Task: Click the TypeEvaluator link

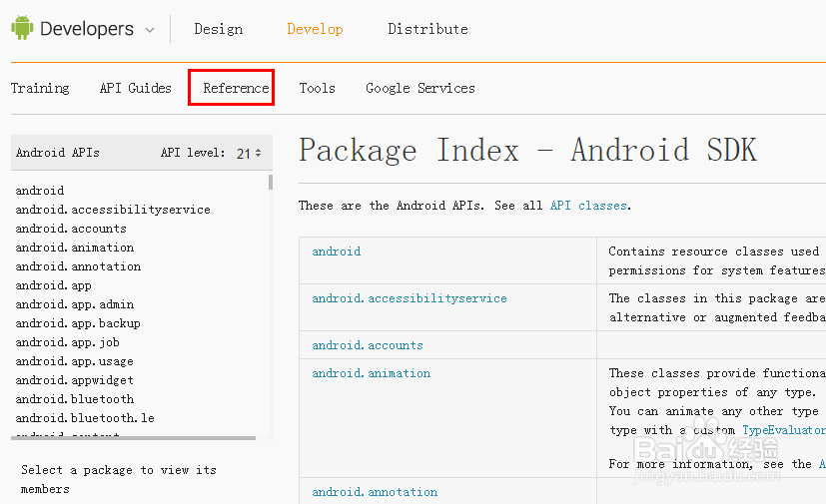Action: click(783, 430)
